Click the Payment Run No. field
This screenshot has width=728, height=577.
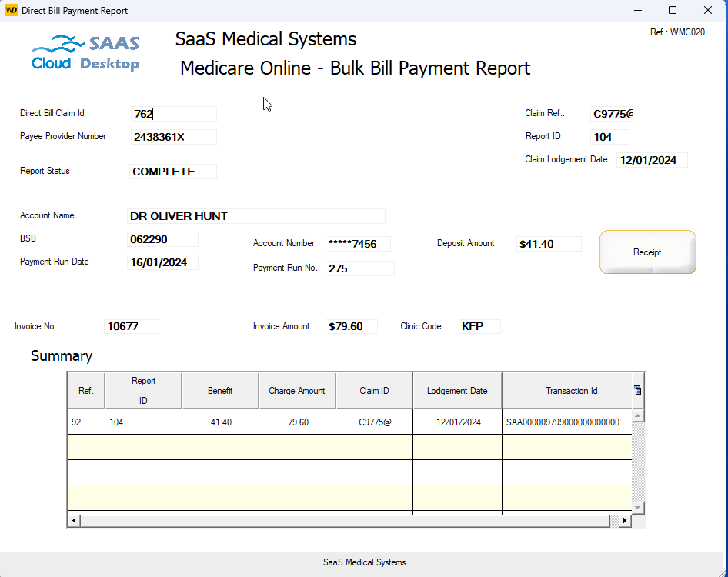click(x=360, y=268)
